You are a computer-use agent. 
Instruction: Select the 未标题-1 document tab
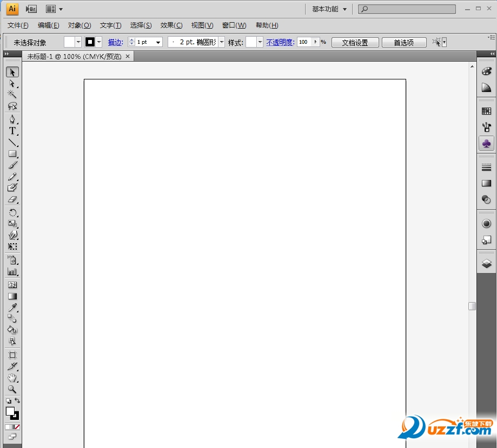[x=78, y=56]
